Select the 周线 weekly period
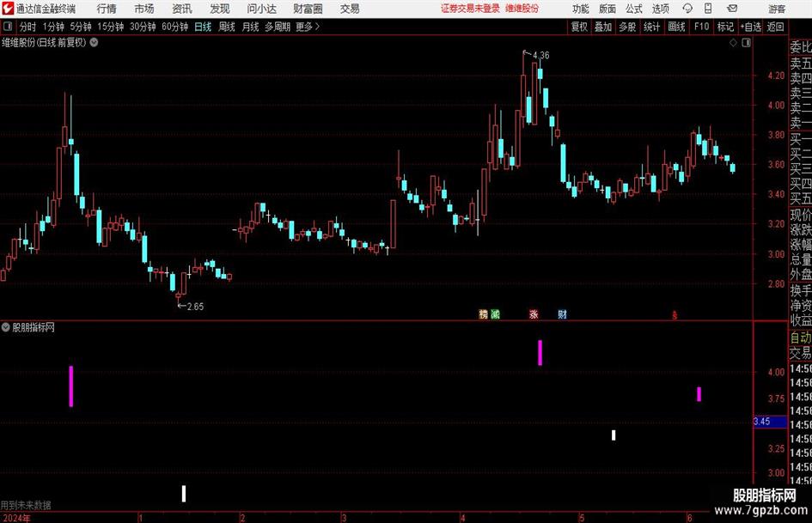The height and width of the screenshot is (523, 812). coord(227,27)
